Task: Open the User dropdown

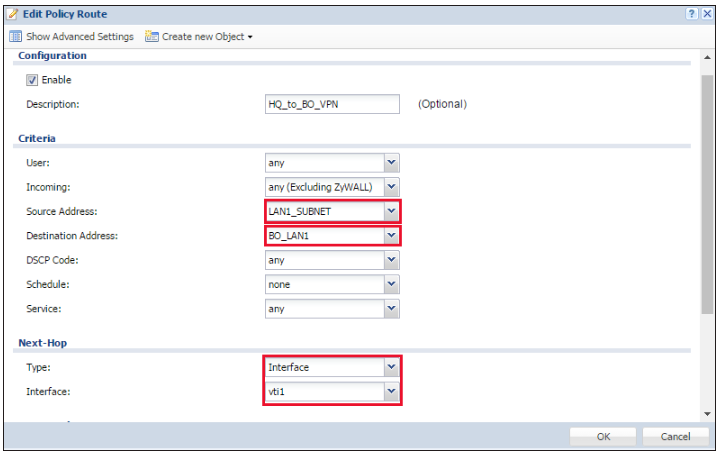Action: [391, 162]
